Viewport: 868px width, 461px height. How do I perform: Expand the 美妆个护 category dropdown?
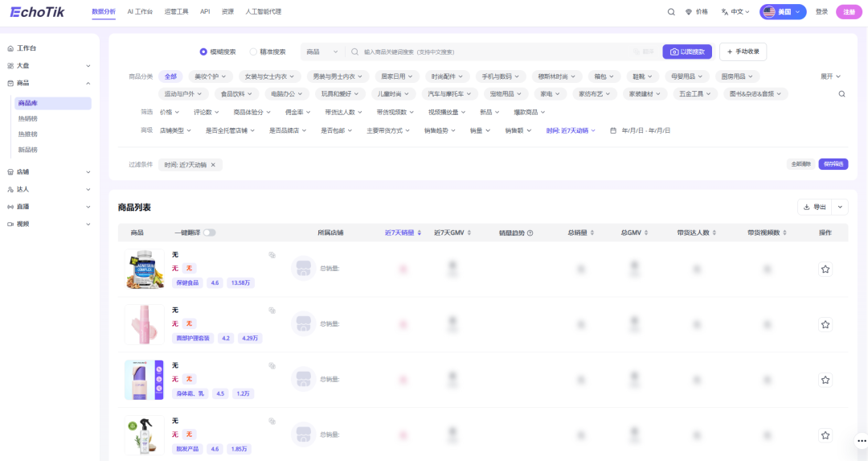211,76
